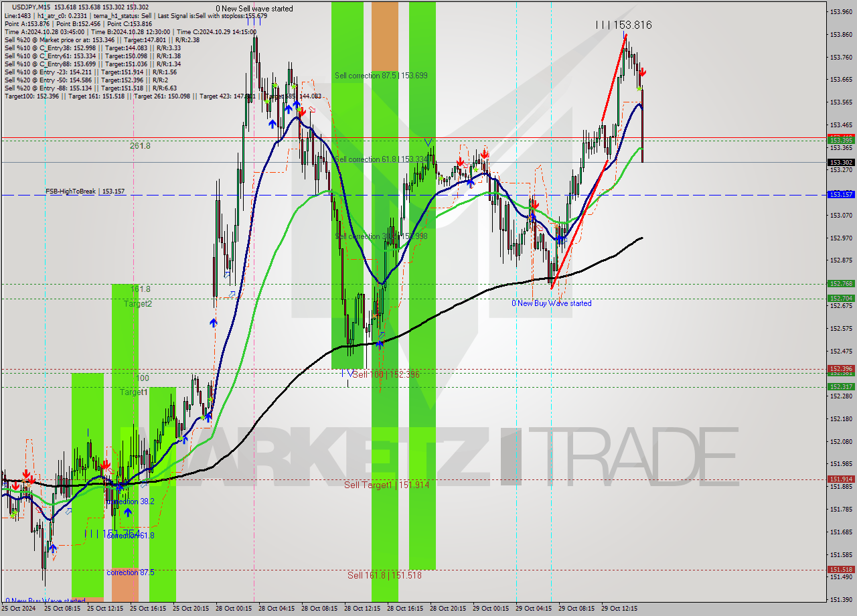Click the blue 'correction 38.2' label
857x616 pixels.
coord(132,502)
